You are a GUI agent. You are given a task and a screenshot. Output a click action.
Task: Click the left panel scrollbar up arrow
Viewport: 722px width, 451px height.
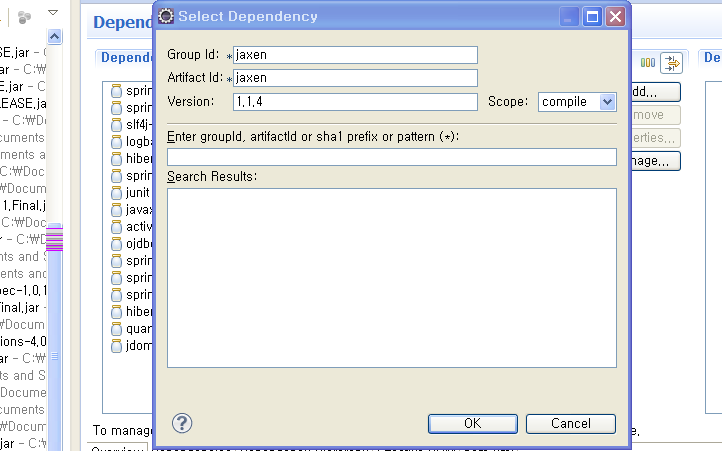pos(55,37)
